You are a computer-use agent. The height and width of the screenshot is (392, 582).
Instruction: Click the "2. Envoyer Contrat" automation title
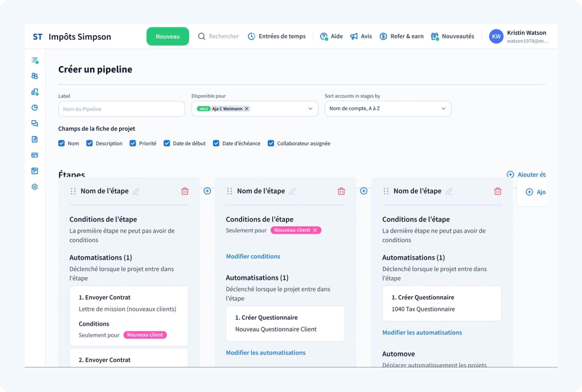[x=105, y=360]
